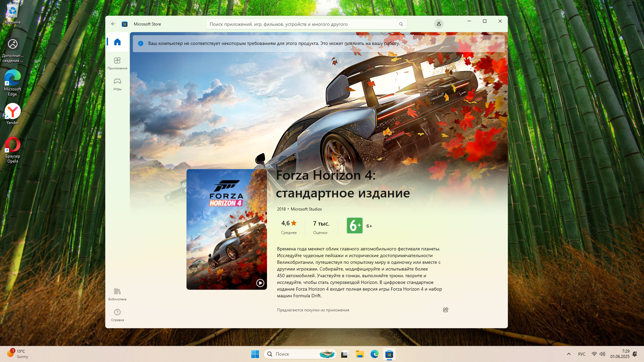644x362 pixels.
Task: Click the search magnifier icon
Action: pyautogui.click(x=401, y=24)
